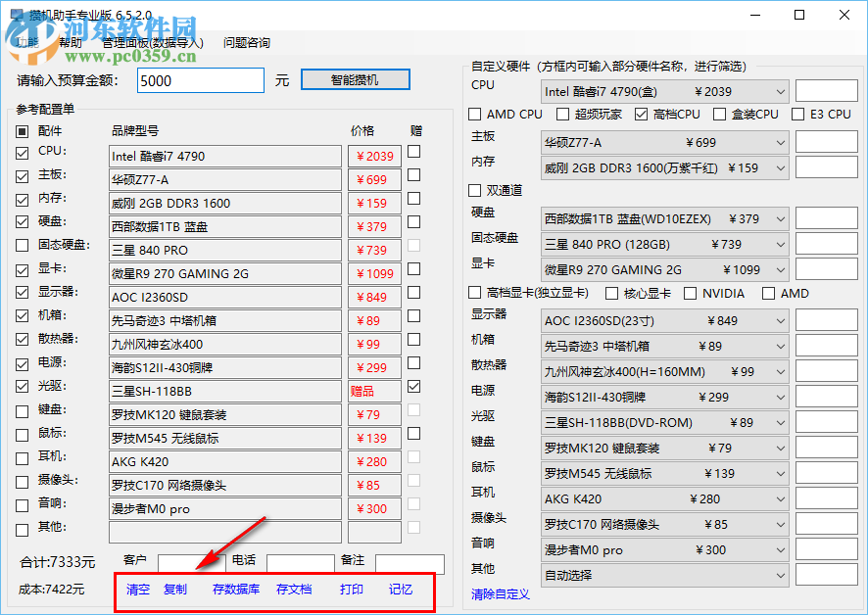
Task: Expand the 自动选择 dropdown under 其他
Action: (x=779, y=575)
